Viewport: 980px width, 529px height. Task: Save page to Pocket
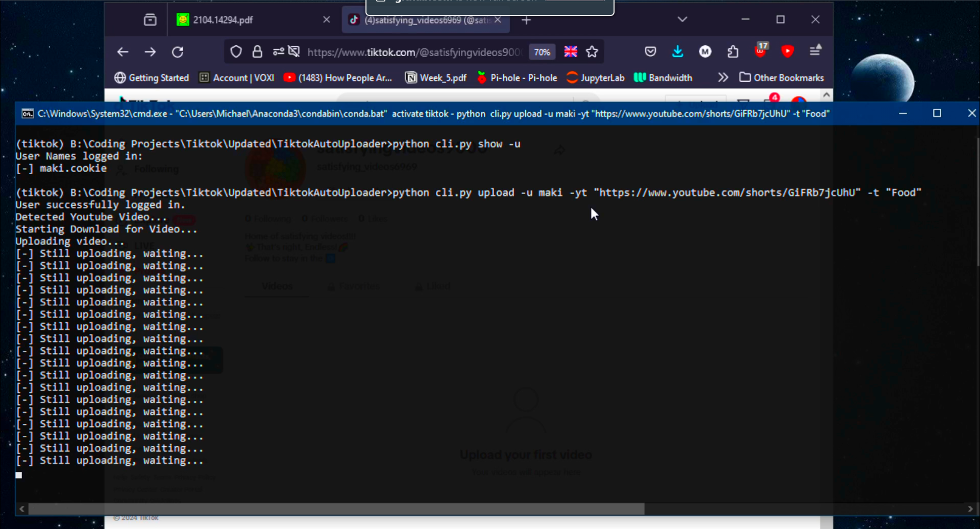pyautogui.click(x=650, y=51)
